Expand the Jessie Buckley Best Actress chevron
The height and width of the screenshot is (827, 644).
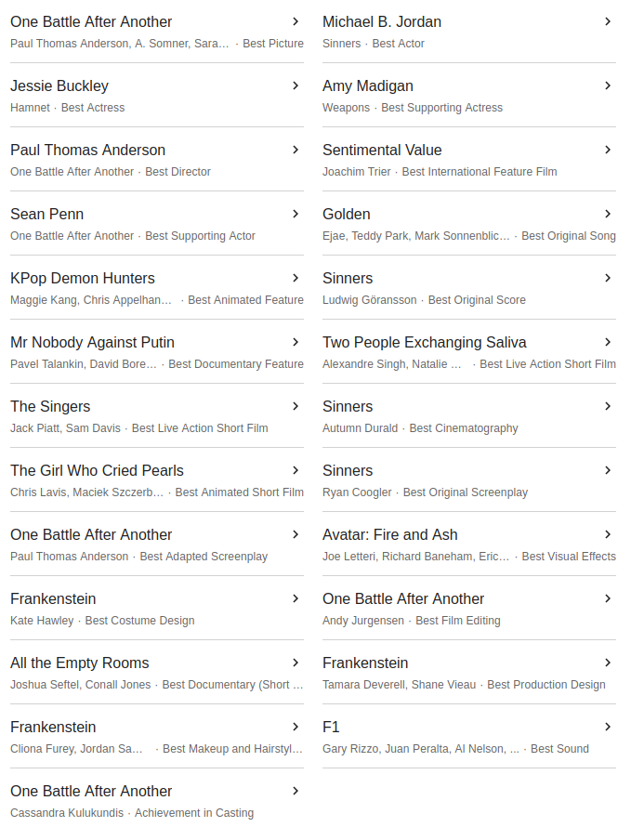pyautogui.click(x=296, y=85)
